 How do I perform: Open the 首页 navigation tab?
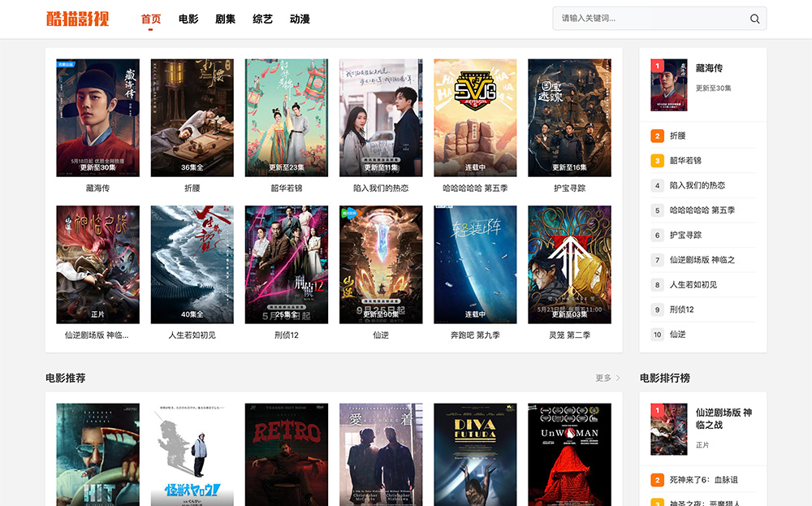pos(151,19)
